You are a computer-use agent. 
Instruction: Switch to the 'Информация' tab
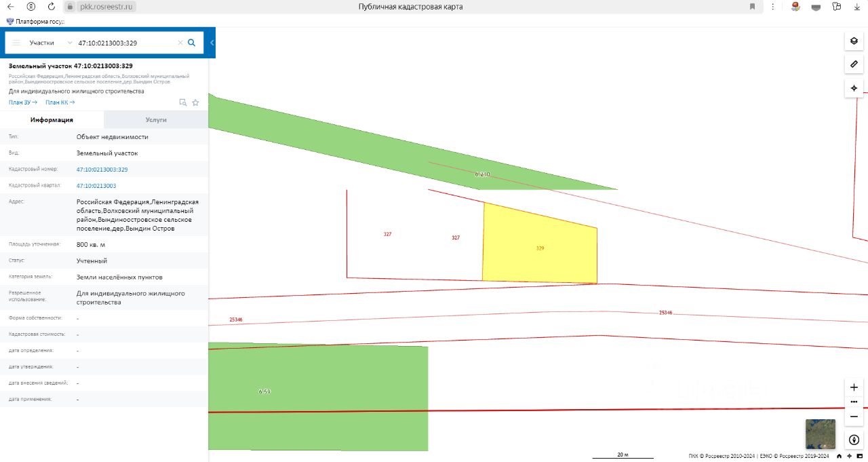point(52,119)
